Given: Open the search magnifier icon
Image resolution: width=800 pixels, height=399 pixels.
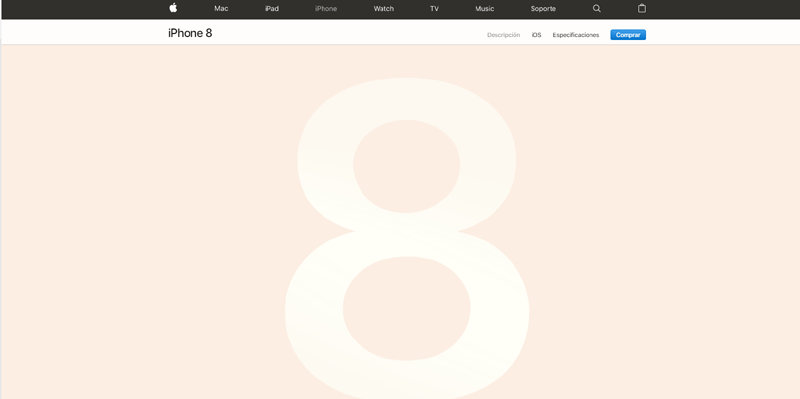Looking at the screenshot, I should pos(596,9).
